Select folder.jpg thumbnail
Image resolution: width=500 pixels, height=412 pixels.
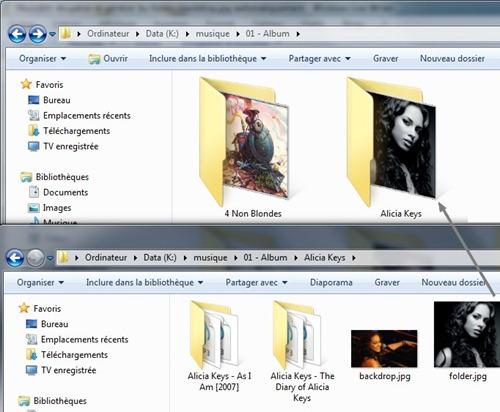(467, 334)
